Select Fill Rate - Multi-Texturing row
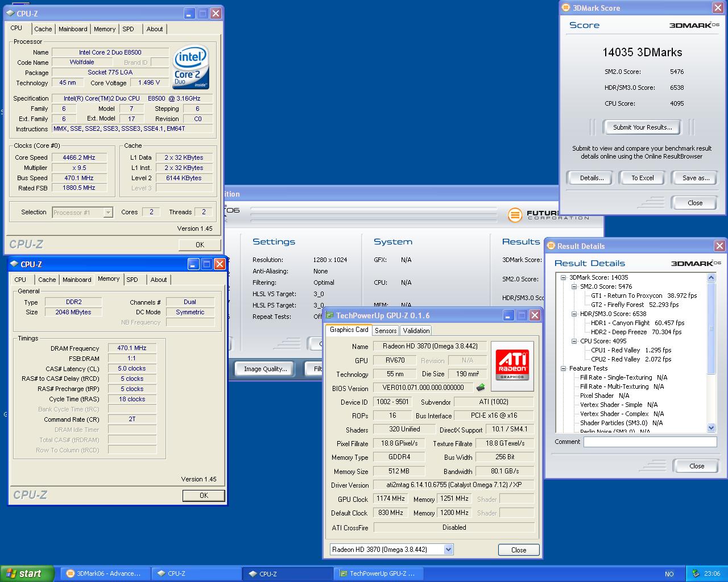 pyautogui.click(x=622, y=386)
